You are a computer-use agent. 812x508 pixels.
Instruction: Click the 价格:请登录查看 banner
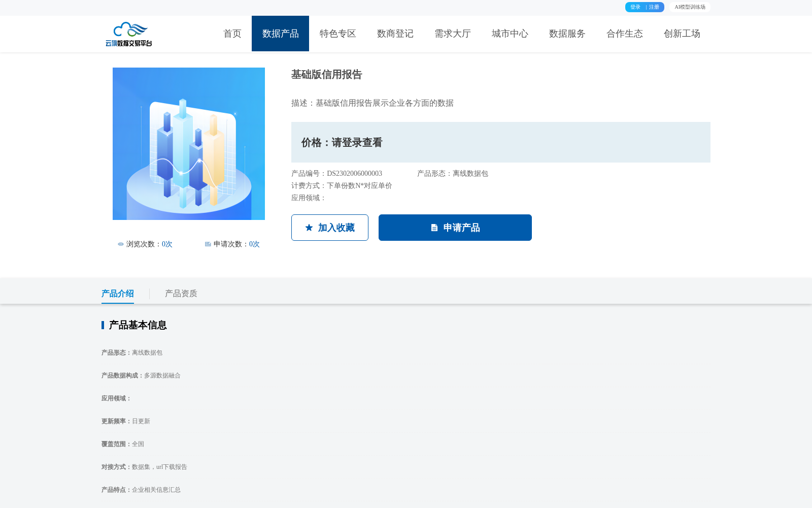[x=501, y=142]
